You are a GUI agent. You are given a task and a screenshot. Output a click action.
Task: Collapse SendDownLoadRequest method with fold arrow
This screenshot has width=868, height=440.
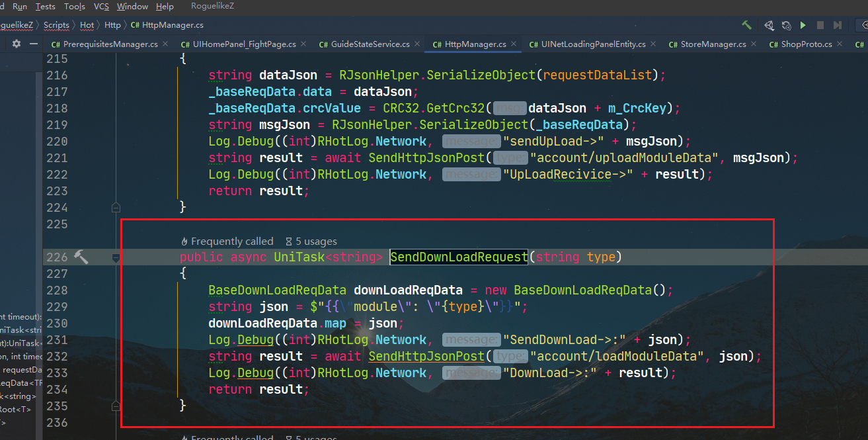click(116, 257)
